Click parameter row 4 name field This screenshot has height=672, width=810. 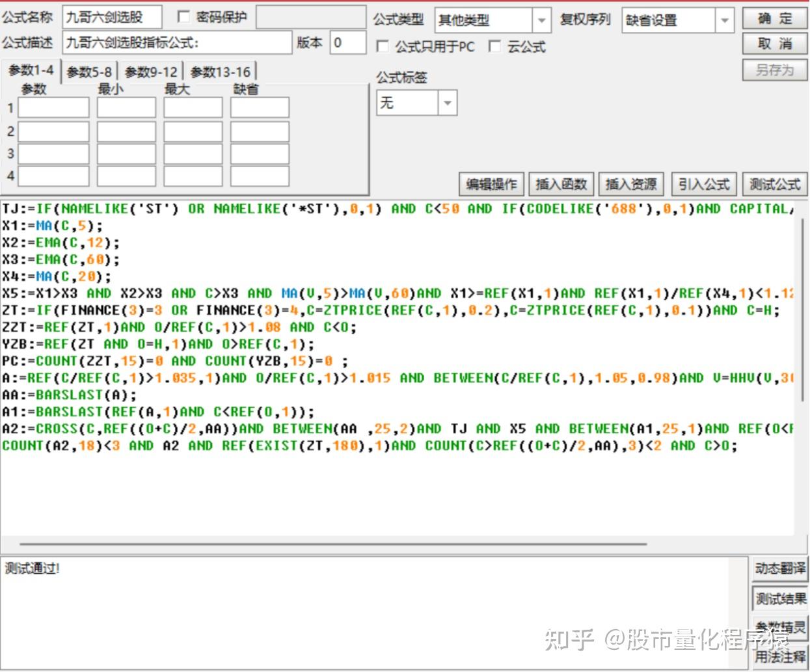point(53,176)
